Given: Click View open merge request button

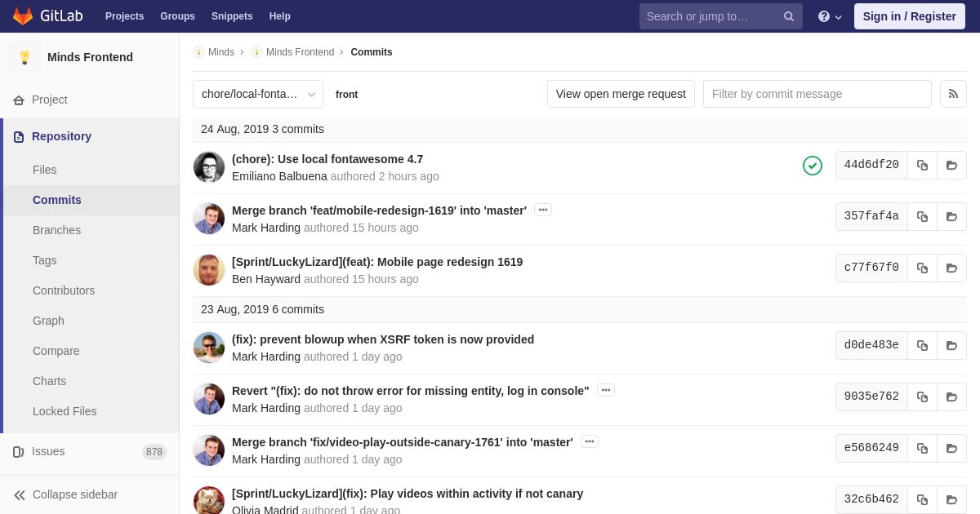Looking at the screenshot, I should (x=621, y=94).
